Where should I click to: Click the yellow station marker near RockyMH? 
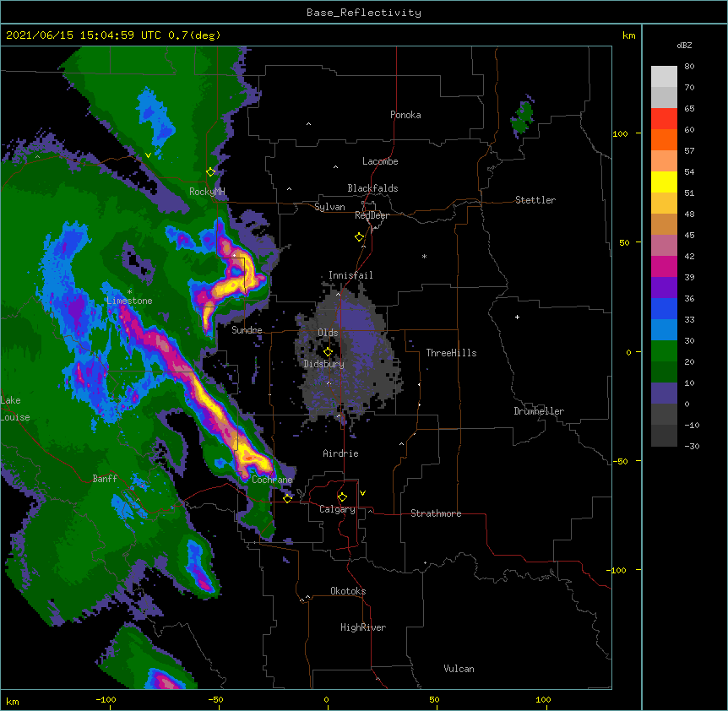(x=210, y=172)
